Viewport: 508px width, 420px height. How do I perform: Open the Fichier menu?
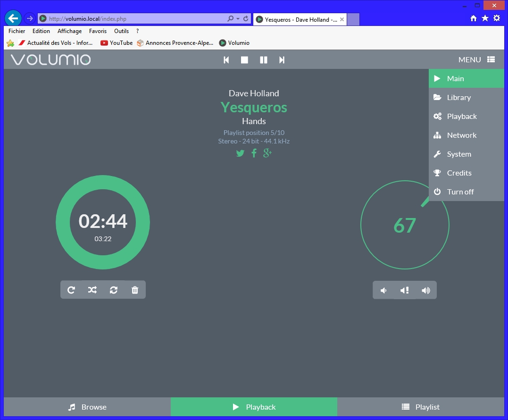[x=17, y=31]
